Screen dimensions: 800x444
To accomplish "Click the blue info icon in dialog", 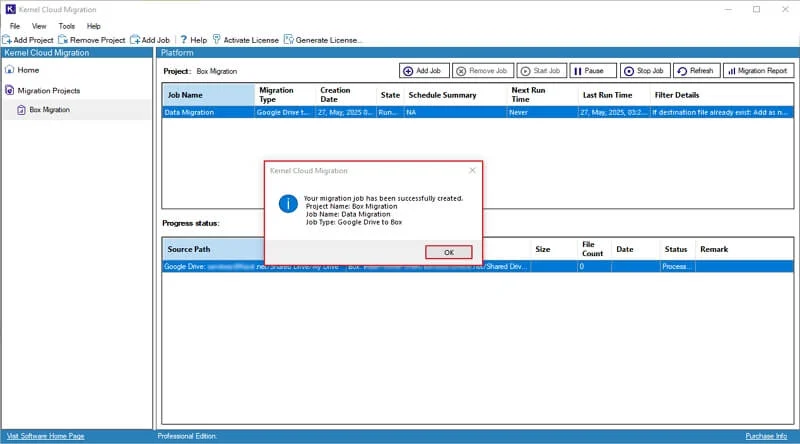I will coord(288,204).
